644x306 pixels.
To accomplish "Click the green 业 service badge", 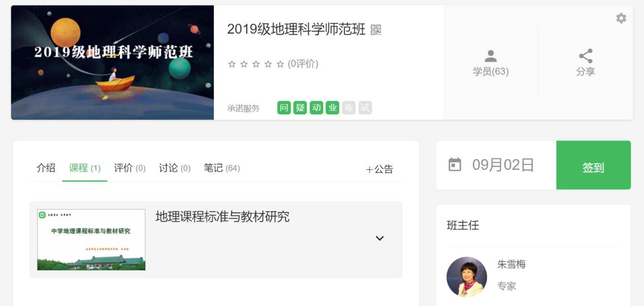I will point(333,108).
